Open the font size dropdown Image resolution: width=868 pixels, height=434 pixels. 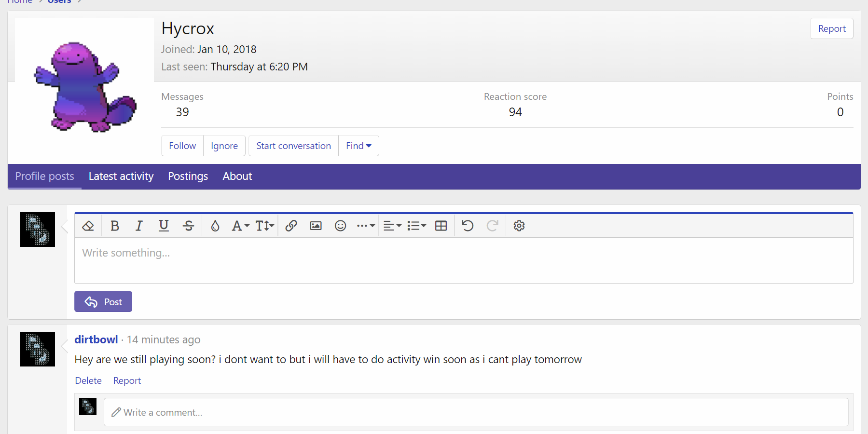point(264,226)
